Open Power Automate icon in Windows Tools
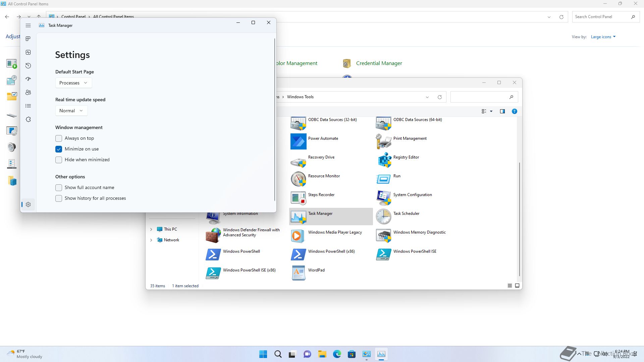Image resolution: width=644 pixels, height=362 pixels. tap(298, 141)
